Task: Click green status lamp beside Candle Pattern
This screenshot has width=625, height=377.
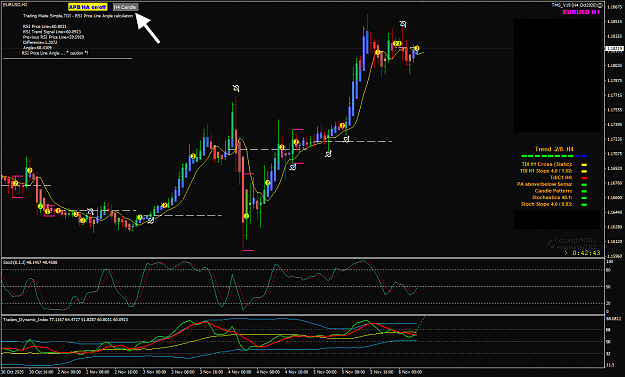Action: [584, 191]
